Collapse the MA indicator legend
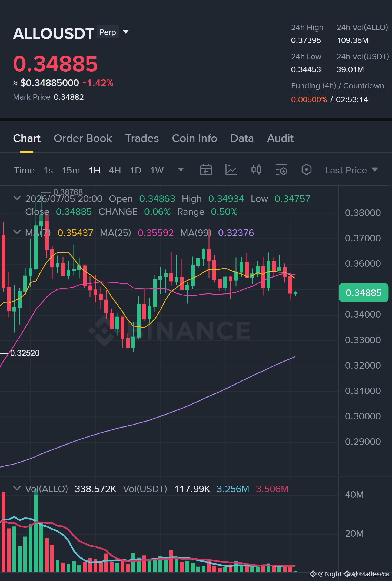 click(17, 232)
